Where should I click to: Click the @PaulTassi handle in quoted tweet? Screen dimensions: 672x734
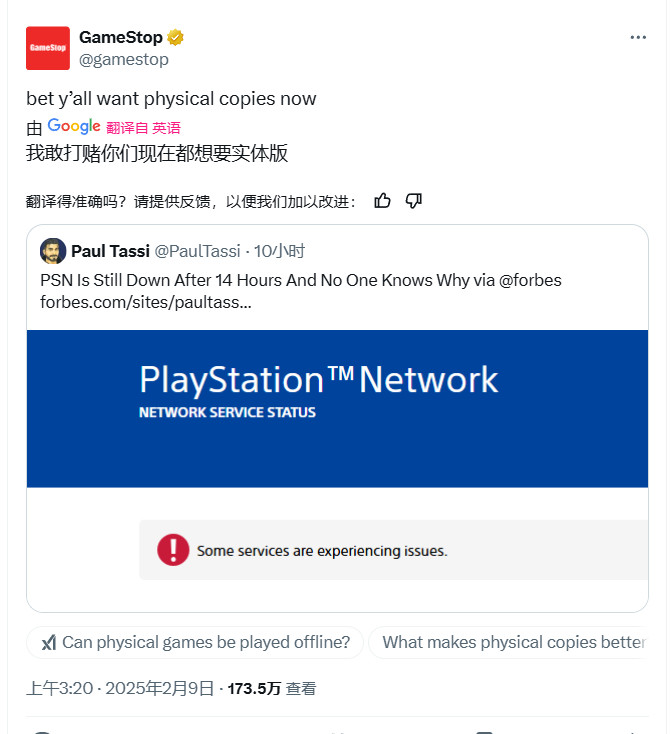pyautogui.click(x=198, y=251)
